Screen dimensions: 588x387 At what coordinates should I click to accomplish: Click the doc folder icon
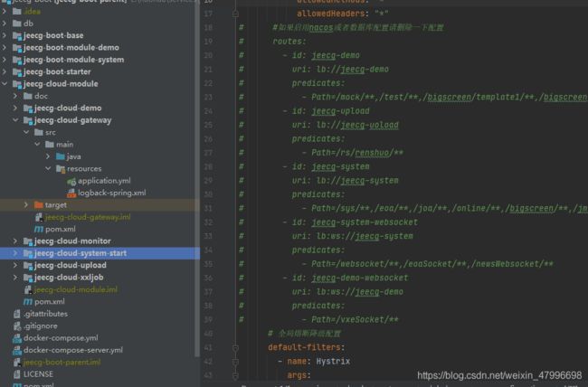(28, 96)
